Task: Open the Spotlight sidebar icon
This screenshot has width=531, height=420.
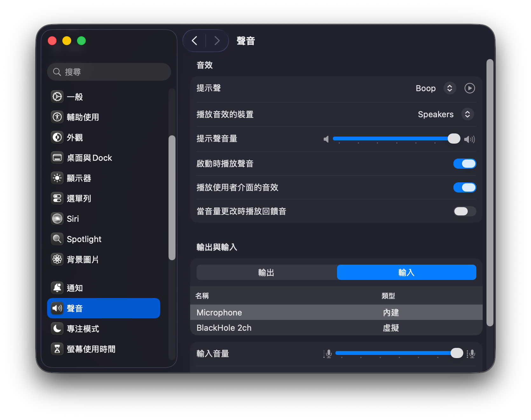Action: click(57, 239)
